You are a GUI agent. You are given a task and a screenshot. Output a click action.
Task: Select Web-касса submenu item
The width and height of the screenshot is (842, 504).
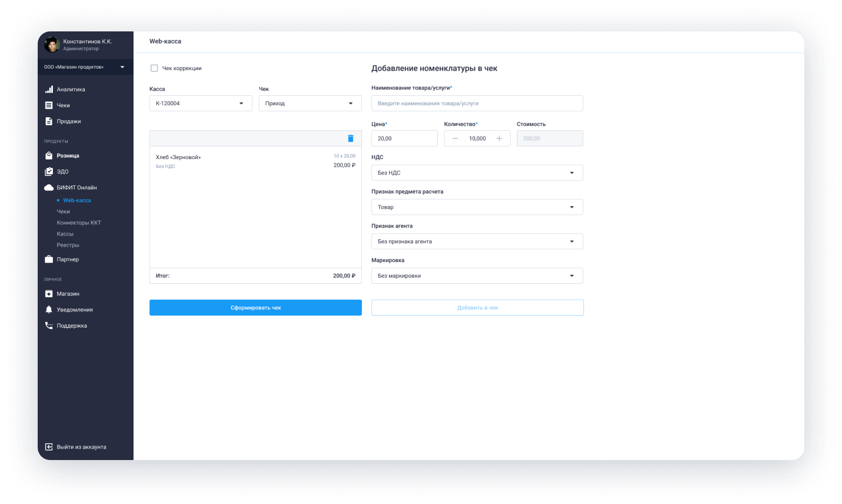(77, 200)
